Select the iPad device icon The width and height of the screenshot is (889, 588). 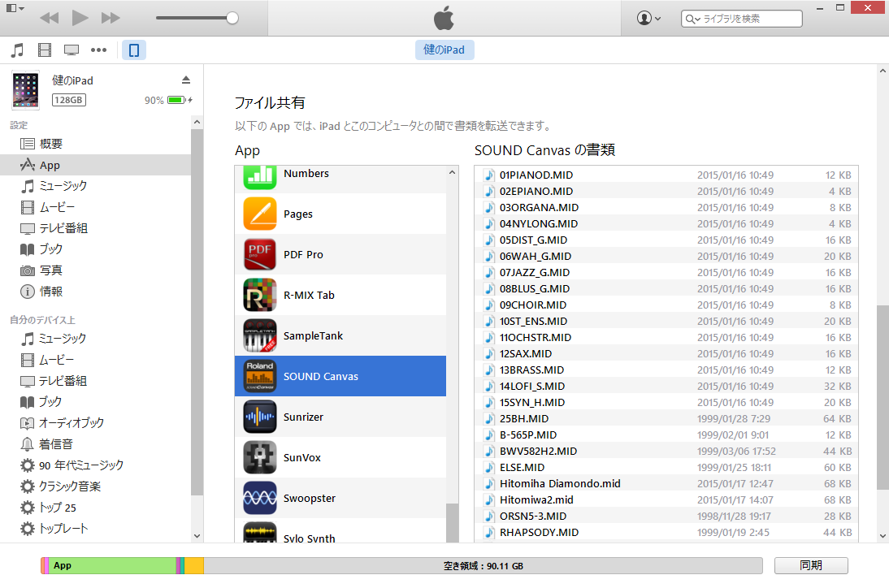coord(134,50)
